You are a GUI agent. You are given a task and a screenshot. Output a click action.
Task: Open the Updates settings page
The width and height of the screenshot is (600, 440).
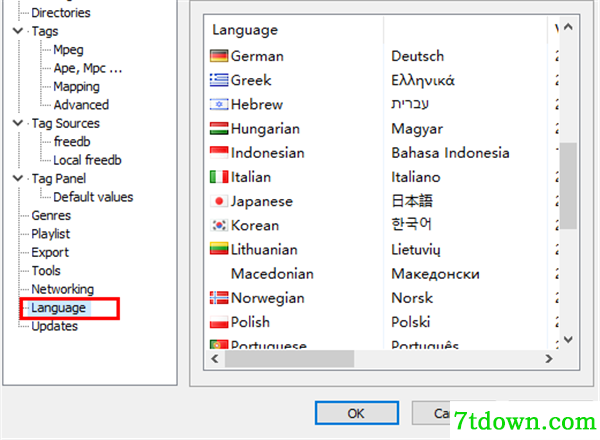[54, 326]
